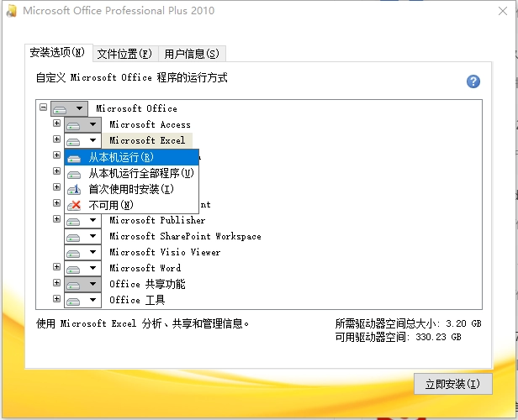Click the Office logo in the title bar

(x=10, y=11)
